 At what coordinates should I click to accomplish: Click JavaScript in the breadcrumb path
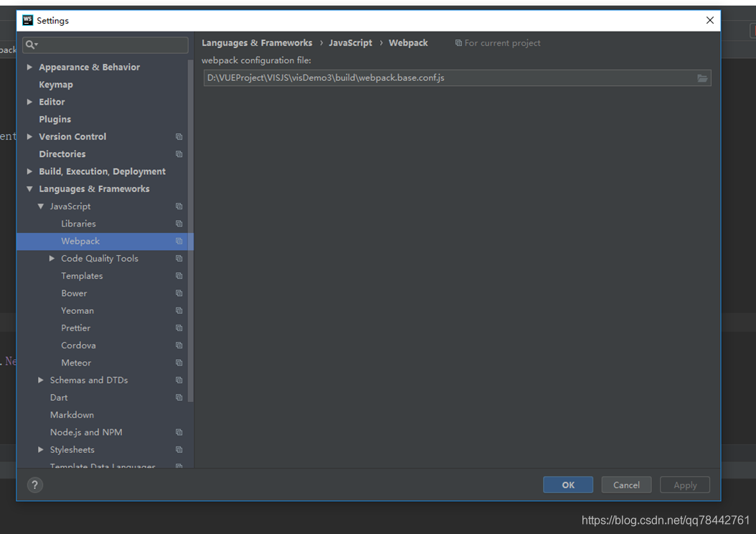point(350,43)
